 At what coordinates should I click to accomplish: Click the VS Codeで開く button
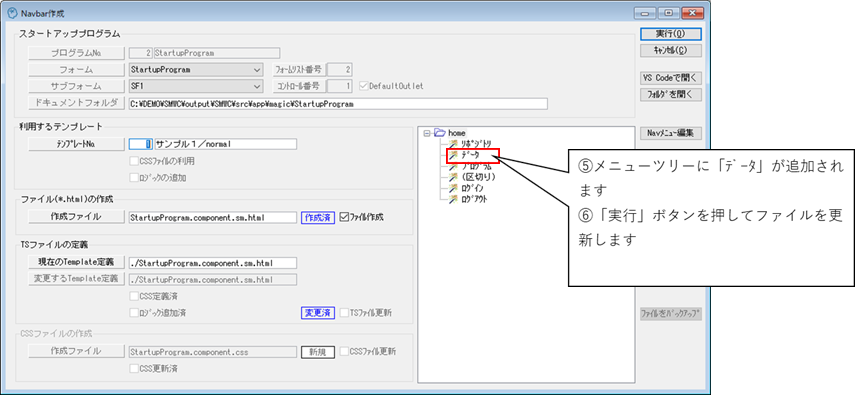coord(670,77)
